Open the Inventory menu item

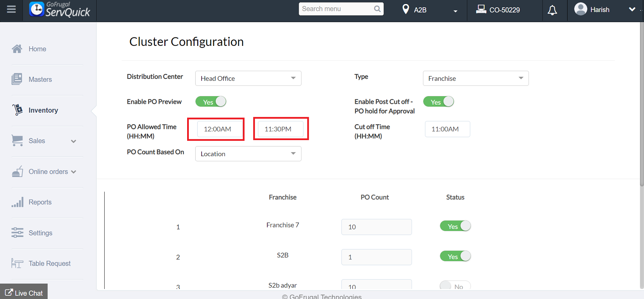[43, 110]
